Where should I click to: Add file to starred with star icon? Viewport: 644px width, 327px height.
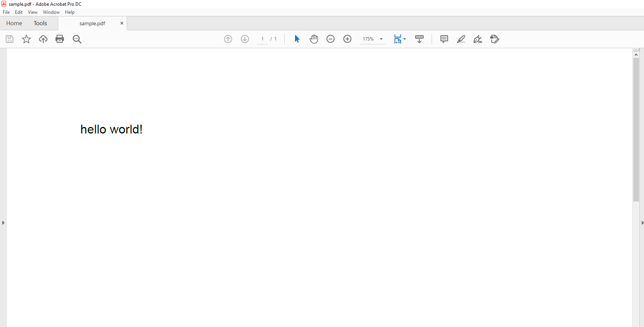click(26, 39)
